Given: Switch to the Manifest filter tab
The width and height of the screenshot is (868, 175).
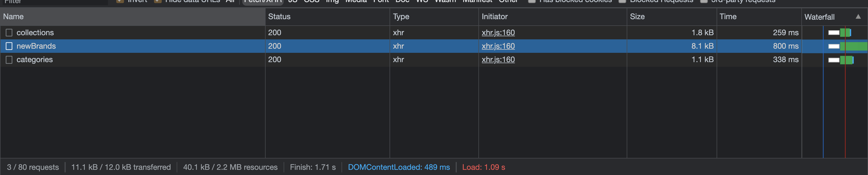Looking at the screenshot, I should 477,1.
